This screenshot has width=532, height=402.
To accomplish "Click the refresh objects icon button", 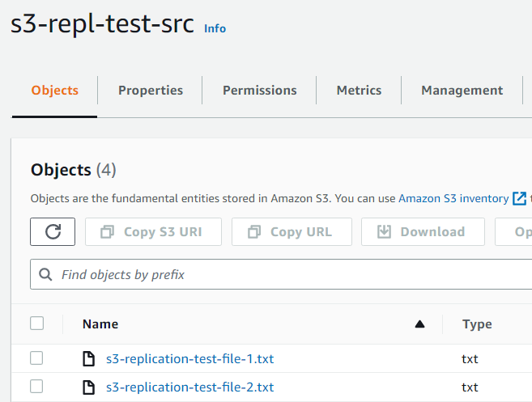I will [53, 231].
